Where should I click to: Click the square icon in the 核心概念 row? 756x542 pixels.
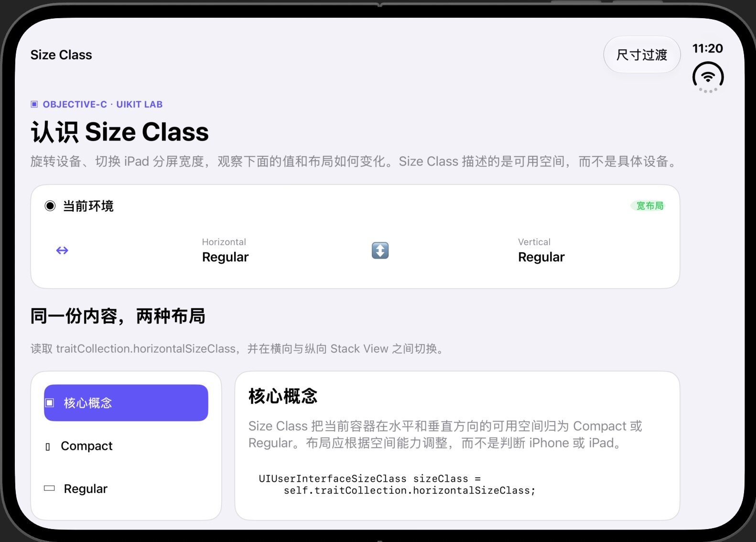coord(50,403)
